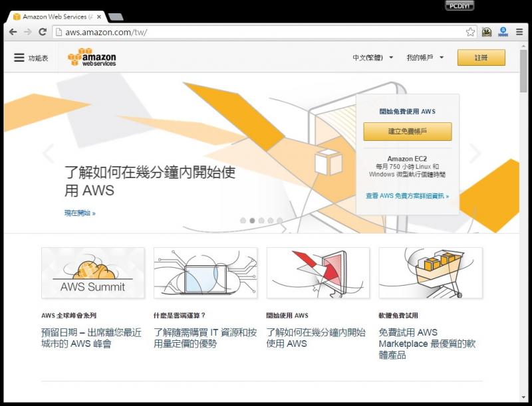Click the 軟體免費試用 heading
The image size is (532, 406).
click(398, 316)
